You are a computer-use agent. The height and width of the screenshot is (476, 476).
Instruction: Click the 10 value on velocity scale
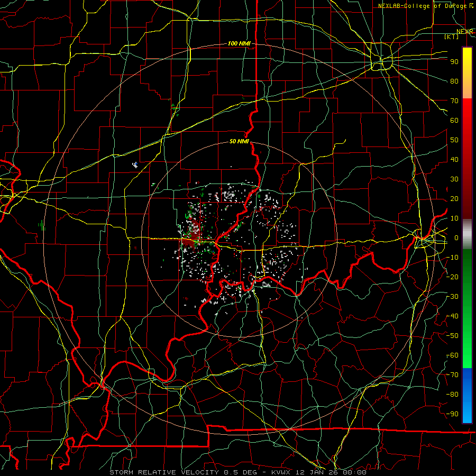point(454,218)
